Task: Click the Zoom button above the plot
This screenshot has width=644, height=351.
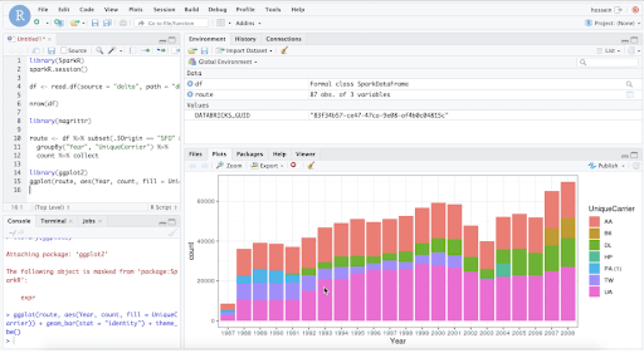Action: 230,166
